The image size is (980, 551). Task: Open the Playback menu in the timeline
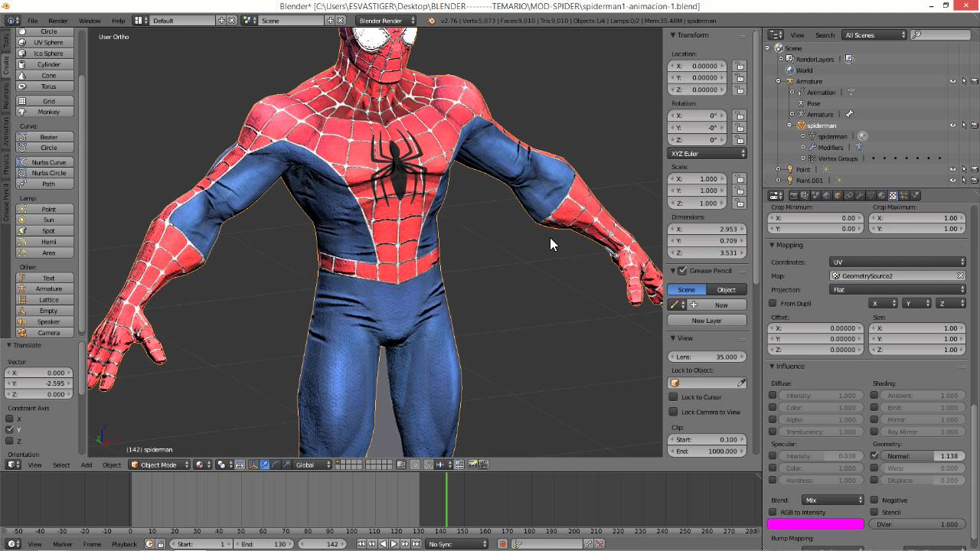[124, 544]
